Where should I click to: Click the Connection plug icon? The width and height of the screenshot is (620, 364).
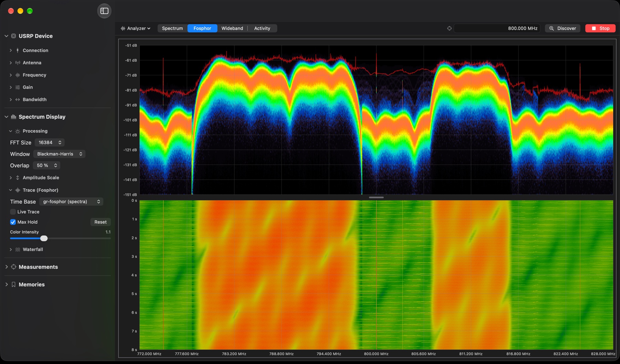[x=18, y=50]
